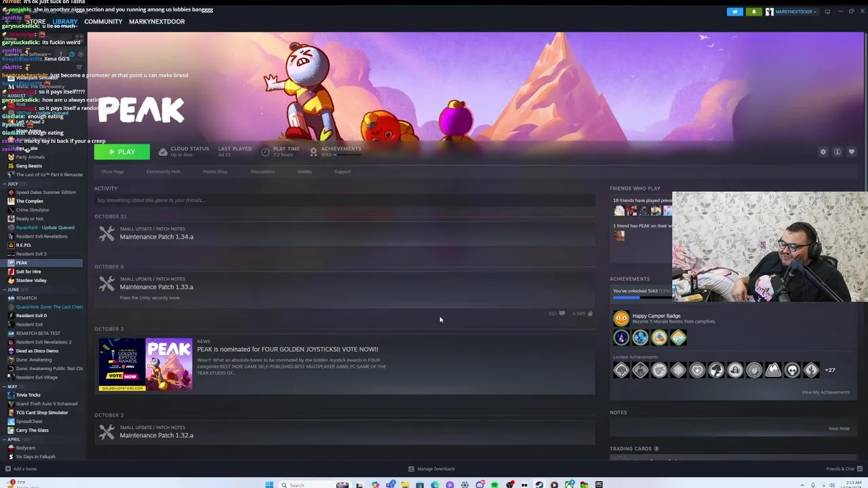The width and height of the screenshot is (868, 488).
Task: Open the first friend avatar under Friends Who Play
Action: point(619,211)
